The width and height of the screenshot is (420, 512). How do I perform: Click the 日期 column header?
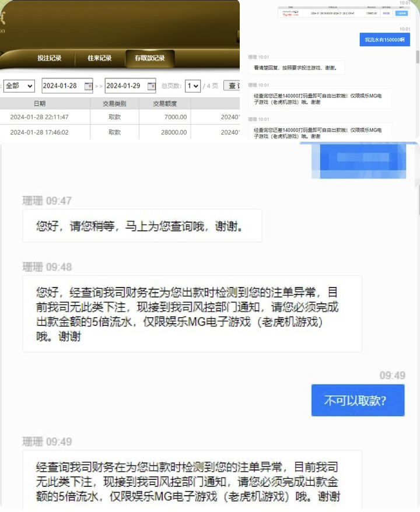tap(39, 103)
